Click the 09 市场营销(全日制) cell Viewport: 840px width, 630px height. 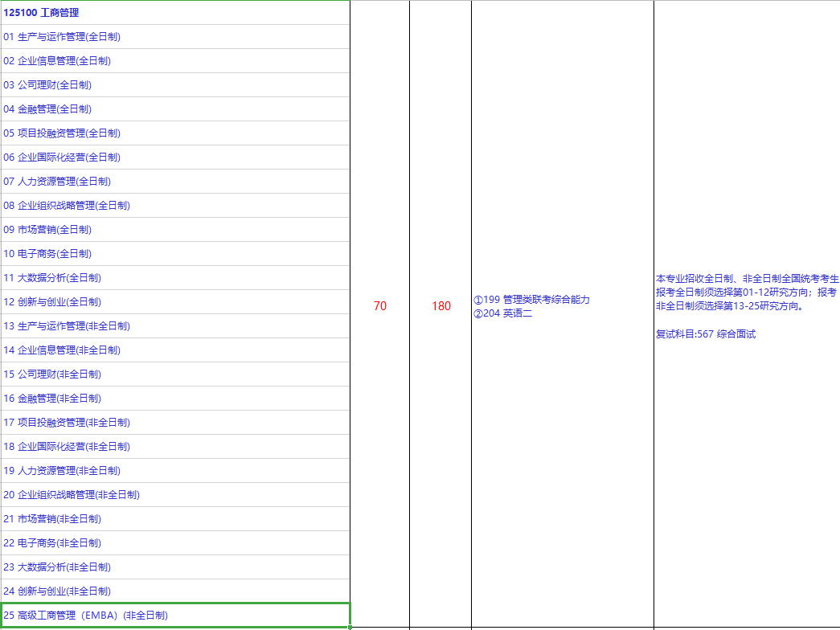(174, 230)
